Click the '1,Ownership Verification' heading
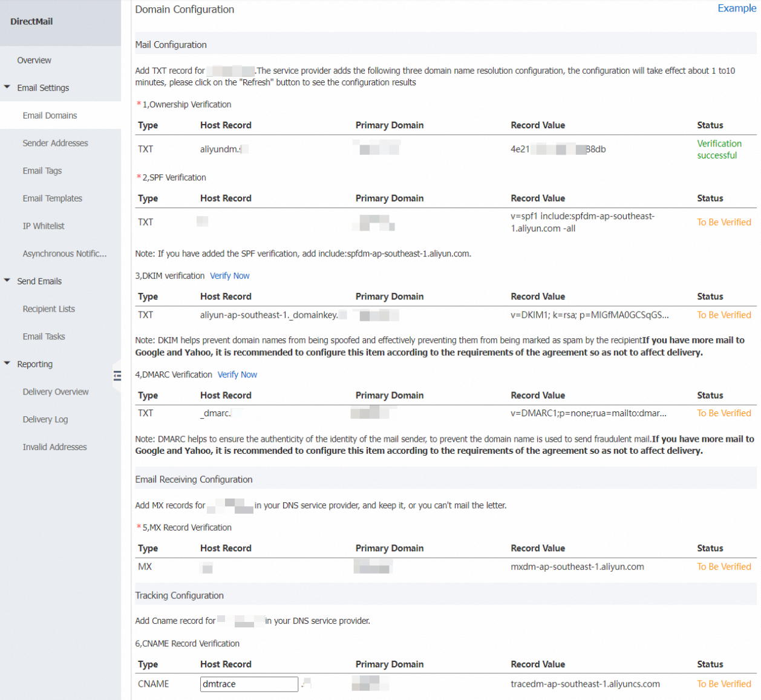This screenshot has width=761, height=700. click(186, 105)
